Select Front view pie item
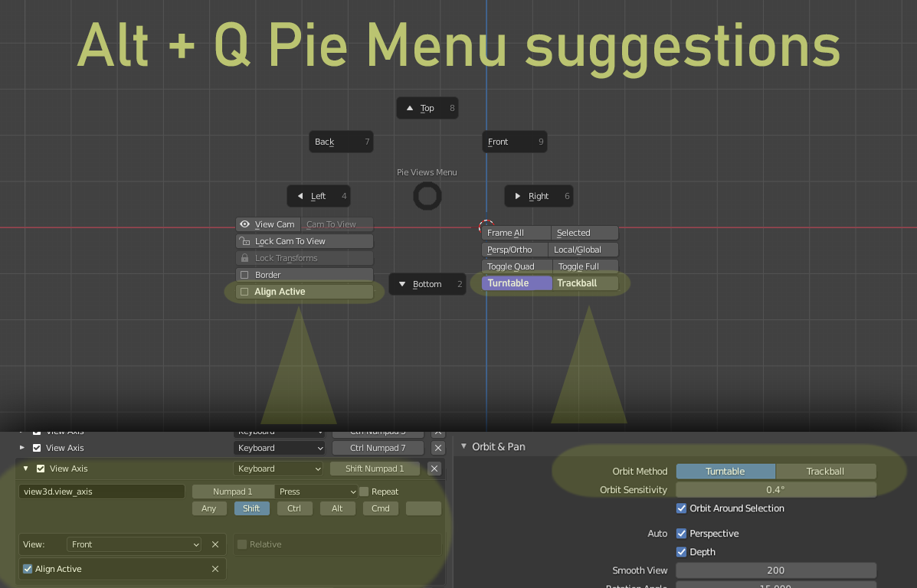 coord(515,142)
